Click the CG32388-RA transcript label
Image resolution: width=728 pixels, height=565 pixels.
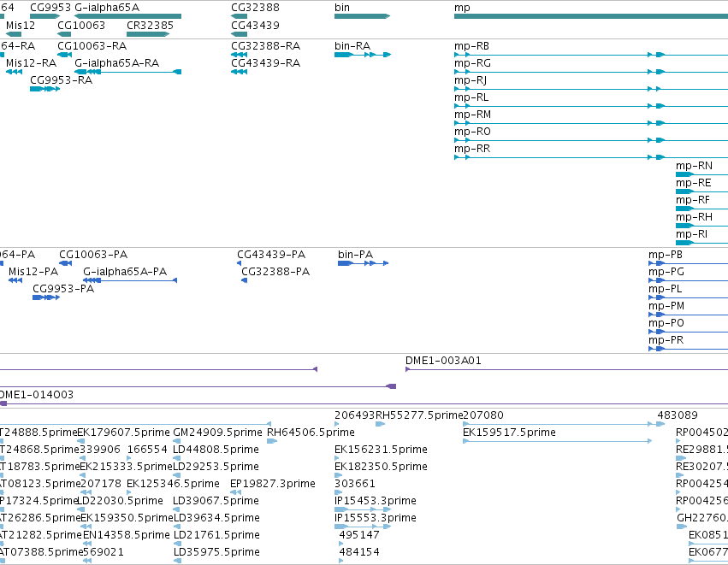265,46
